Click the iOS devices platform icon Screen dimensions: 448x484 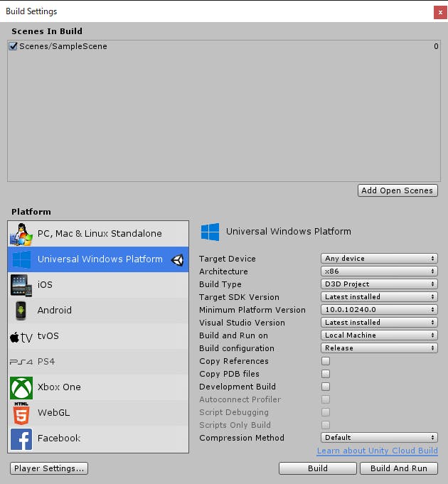[21, 285]
